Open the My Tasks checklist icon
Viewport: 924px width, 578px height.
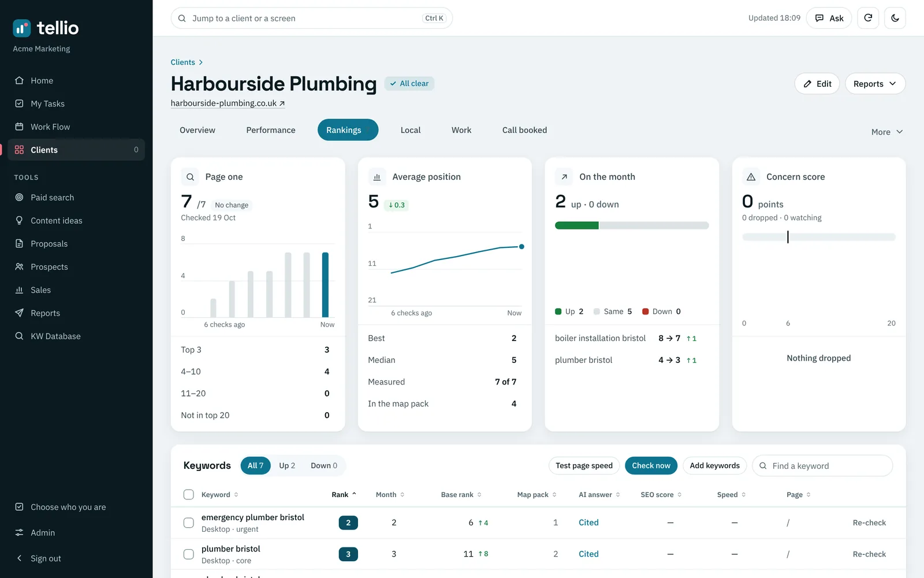pos(19,103)
